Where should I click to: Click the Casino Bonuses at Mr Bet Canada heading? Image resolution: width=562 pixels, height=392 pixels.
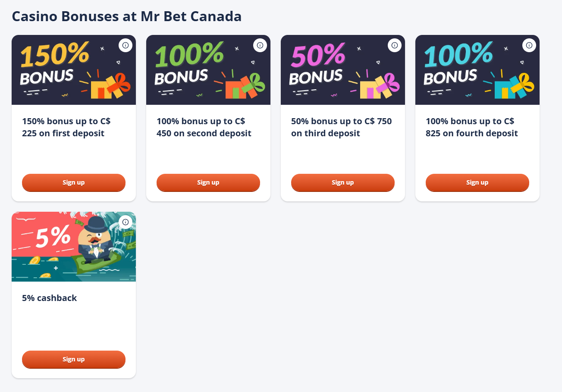click(127, 16)
